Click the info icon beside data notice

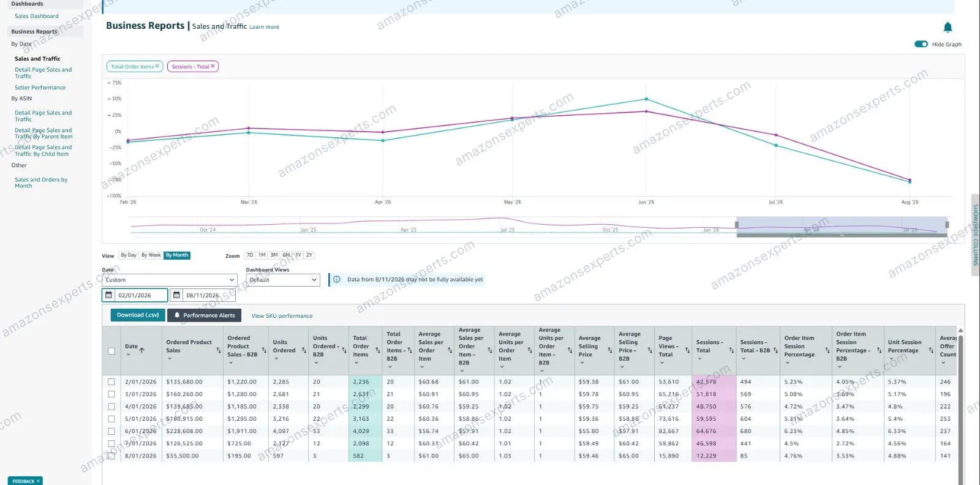[336, 279]
